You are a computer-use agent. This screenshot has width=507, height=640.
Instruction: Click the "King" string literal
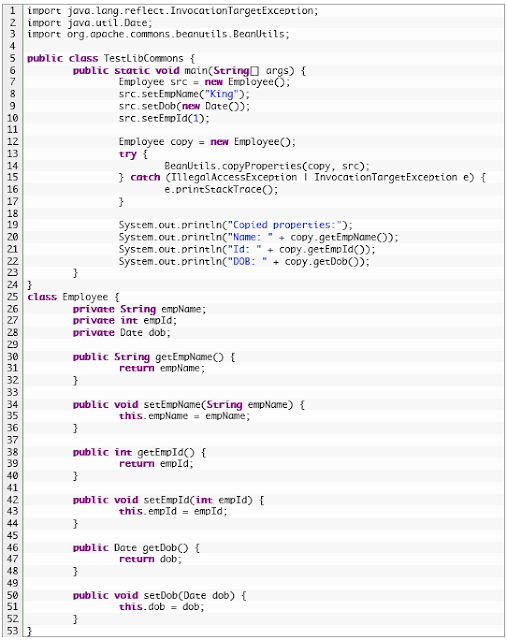tap(221, 94)
